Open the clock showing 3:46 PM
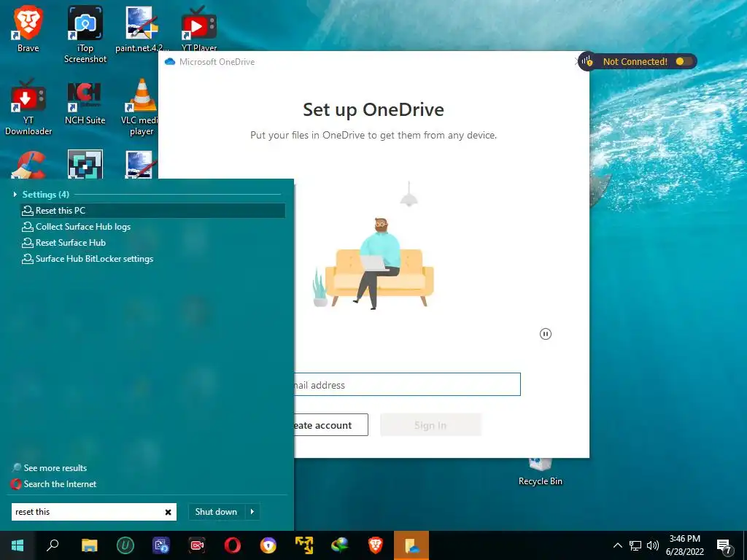The width and height of the screenshot is (747, 560). click(x=684, y=545)
